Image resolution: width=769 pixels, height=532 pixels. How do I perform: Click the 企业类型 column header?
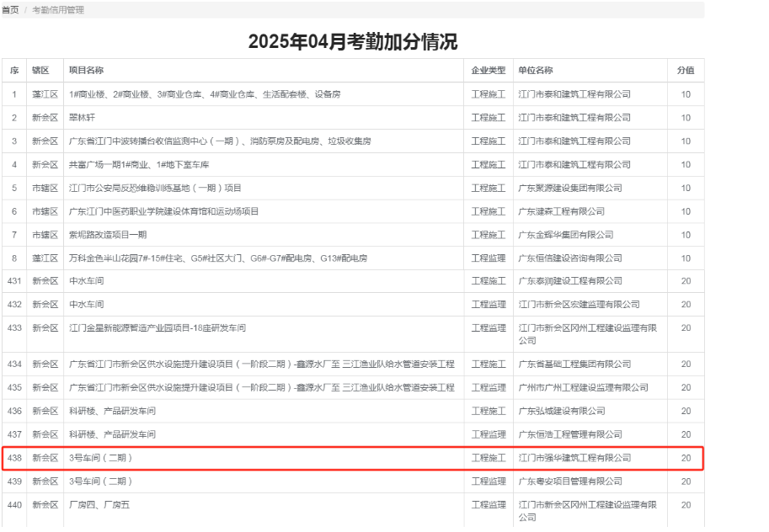(x=489, y=71)
